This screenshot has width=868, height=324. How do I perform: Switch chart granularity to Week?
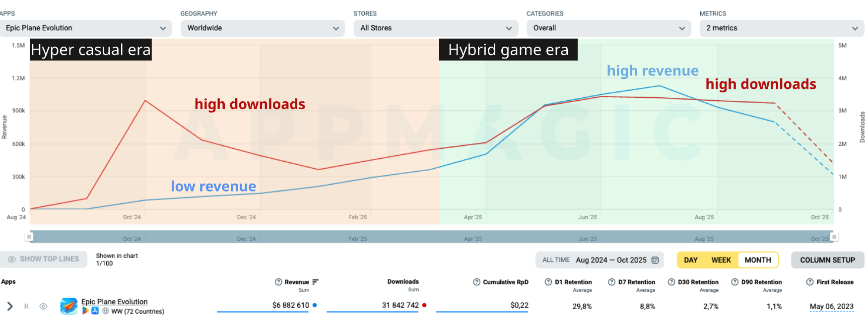(721, 260)
